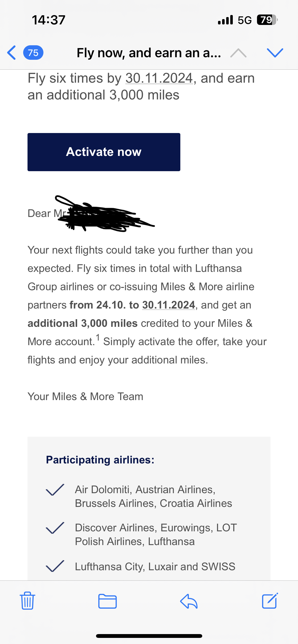Image resolution: width=298 pixels, height=644 pixels.
Task: Tap the checkmark beside Air Dolomiti line
Action: tap(55, 490)
